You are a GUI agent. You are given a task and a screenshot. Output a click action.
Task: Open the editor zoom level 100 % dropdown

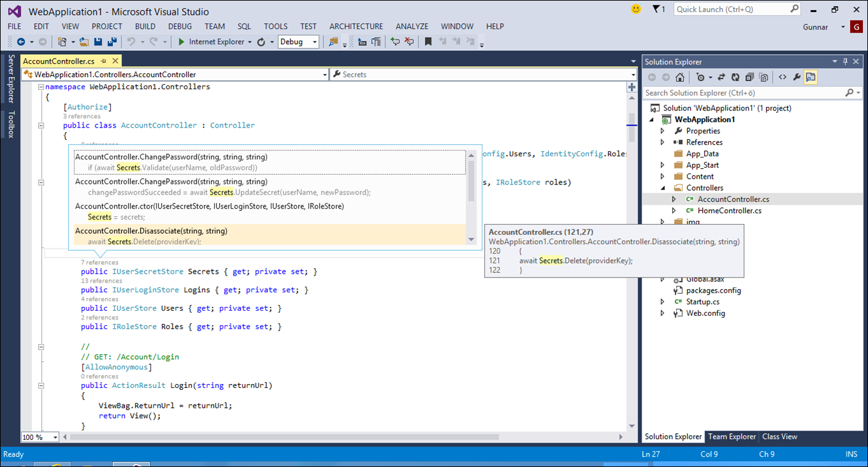point(55,438)
